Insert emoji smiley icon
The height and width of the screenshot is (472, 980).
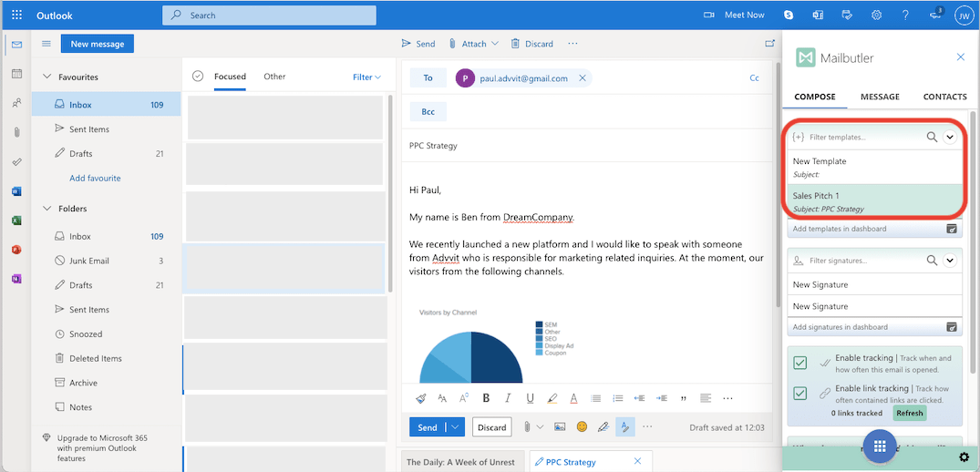(x=582, y=427)
